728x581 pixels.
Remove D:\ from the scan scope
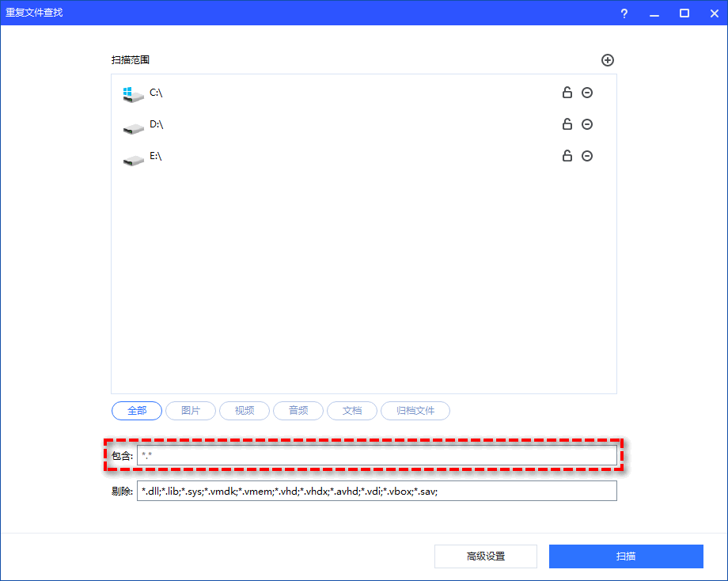pos(587,124)
